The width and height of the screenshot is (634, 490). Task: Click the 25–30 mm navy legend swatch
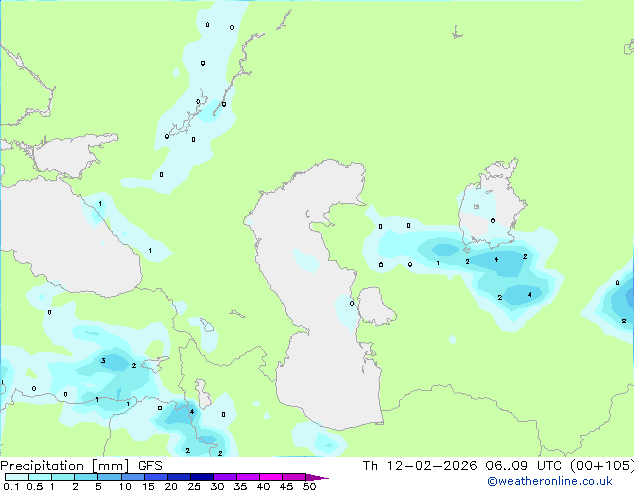(x=201, y=477)
